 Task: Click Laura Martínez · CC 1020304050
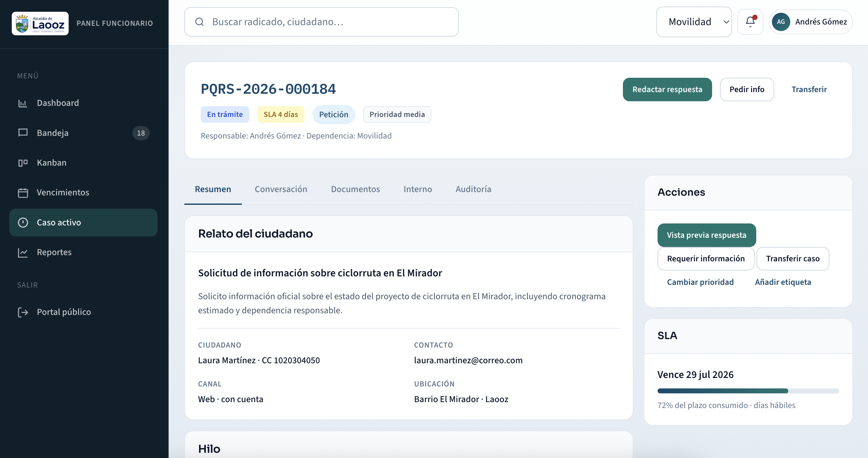[x=259, y=360]
